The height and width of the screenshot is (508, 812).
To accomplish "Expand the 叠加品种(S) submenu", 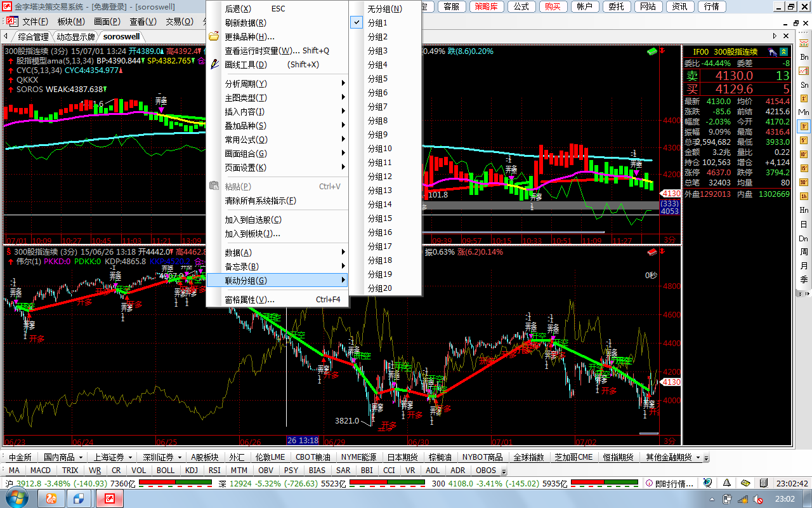I will 277,126.
